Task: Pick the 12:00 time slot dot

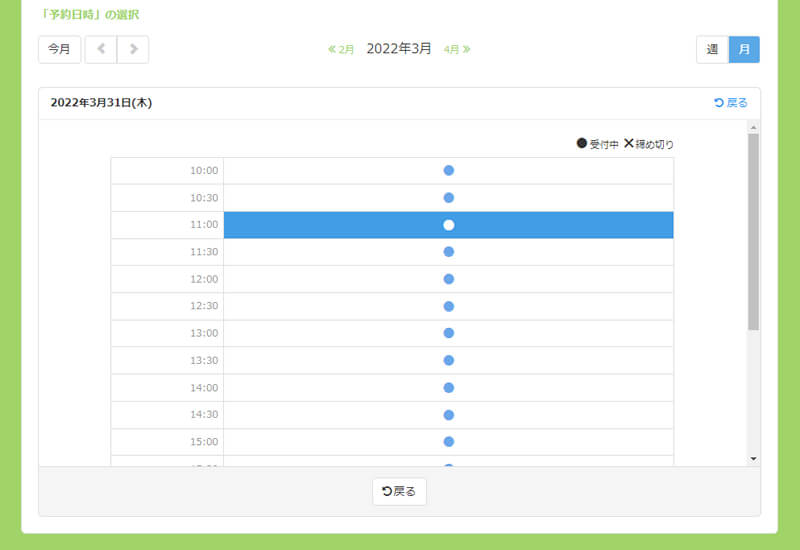Action: pyautogui.click(x=449, y=279)
